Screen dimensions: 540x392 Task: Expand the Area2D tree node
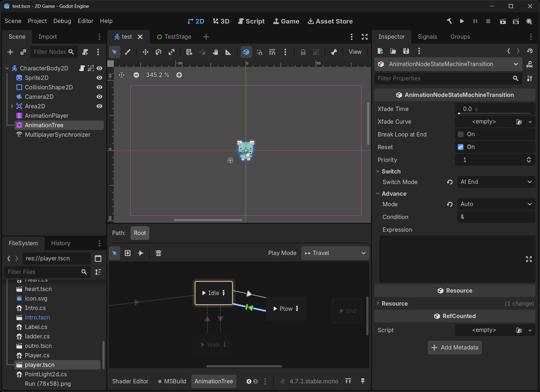(12, 106)
